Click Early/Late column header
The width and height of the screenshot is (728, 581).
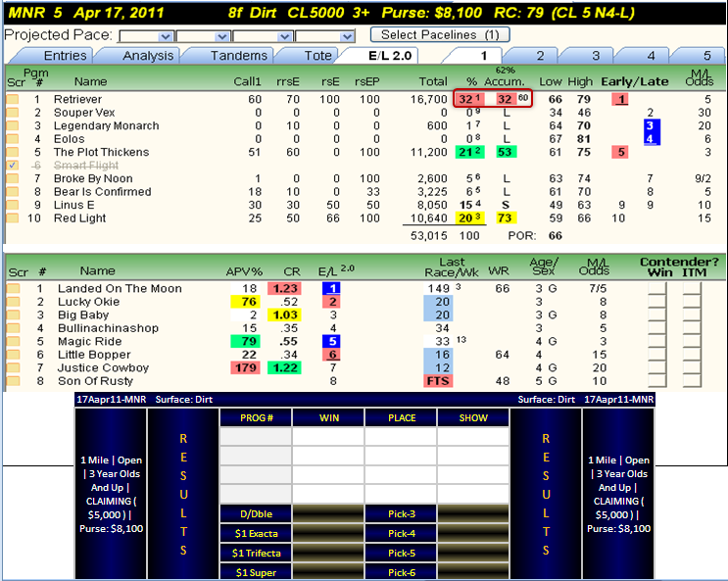[634, 81]
